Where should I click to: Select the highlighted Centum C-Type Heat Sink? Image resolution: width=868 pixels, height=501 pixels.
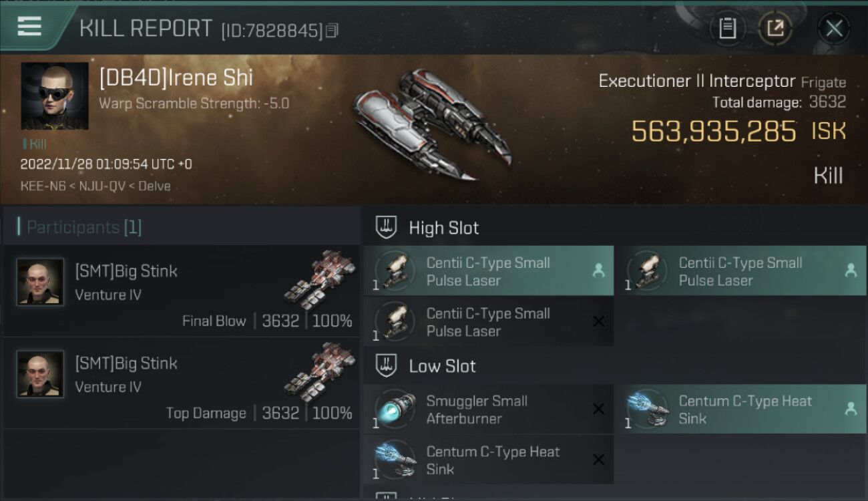click(x=740, y=409)
